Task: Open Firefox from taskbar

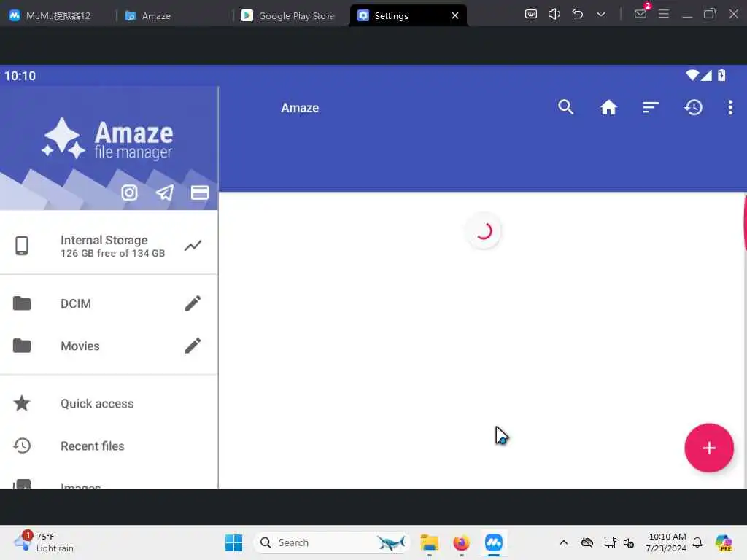Action: 461,542
